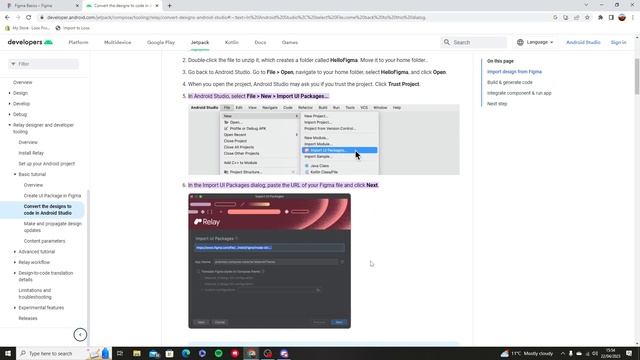Close the Figma Basics tab
This screenshot has height=360, width=640.
pyautogui.click(x=77, y=6)
